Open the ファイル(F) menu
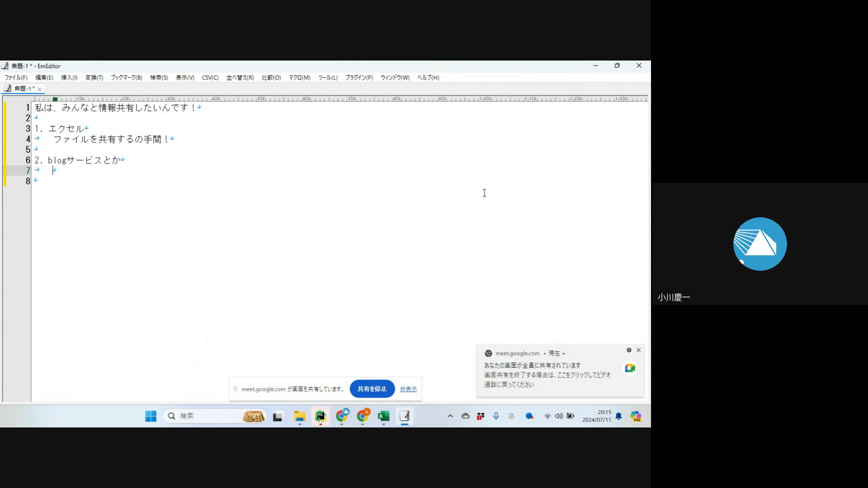Image resolution: width=868 pixels, height=488 pixels. (16, 78)
